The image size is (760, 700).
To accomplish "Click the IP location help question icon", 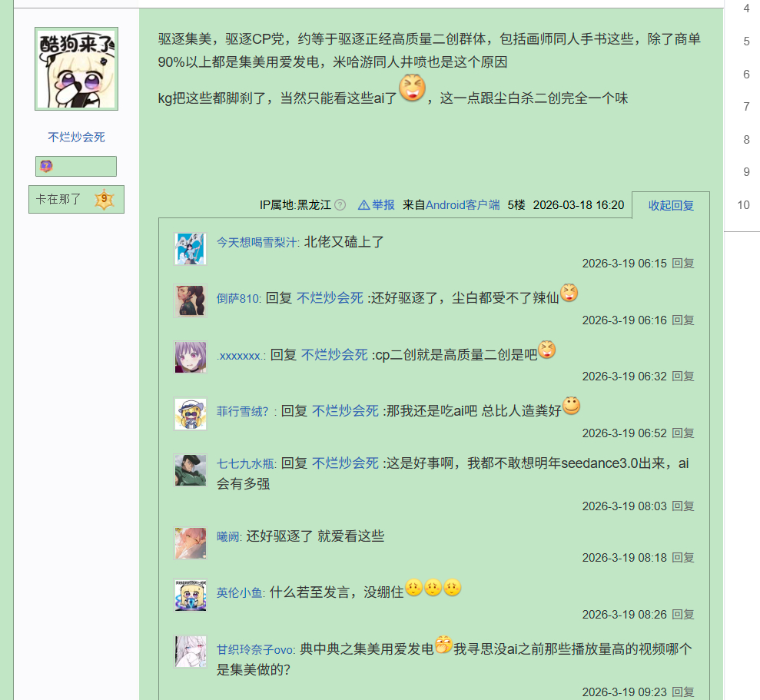I will [x=340, y=205].
